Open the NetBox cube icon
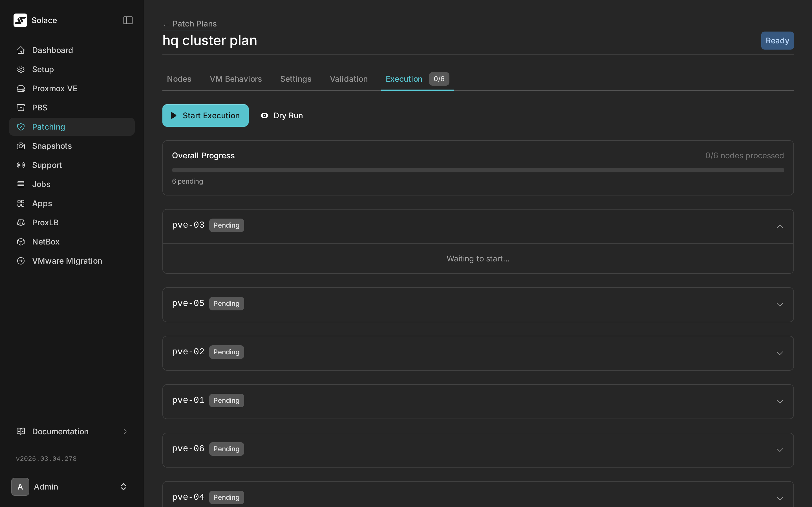This screenshot has height=507, width=812. pos(21,242)
